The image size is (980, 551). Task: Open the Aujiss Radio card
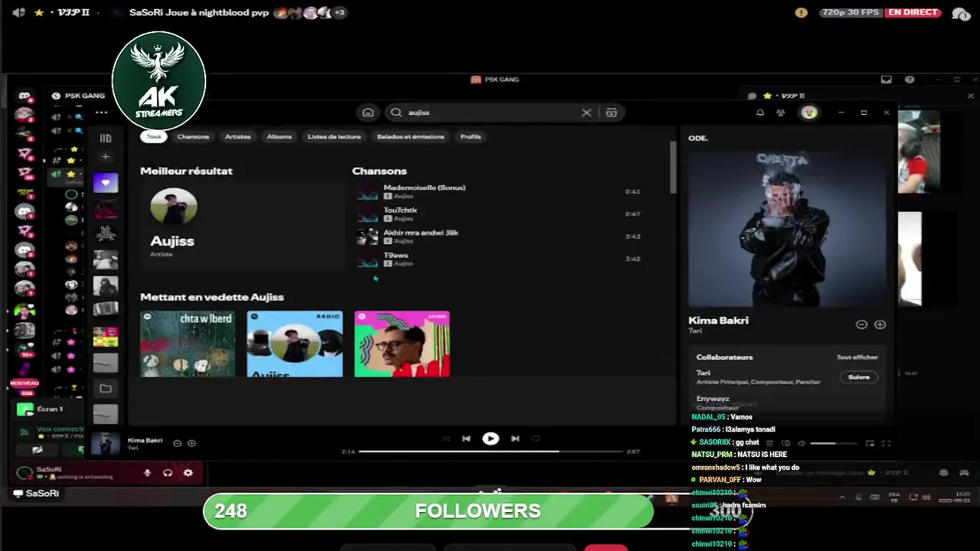point(295,344)
